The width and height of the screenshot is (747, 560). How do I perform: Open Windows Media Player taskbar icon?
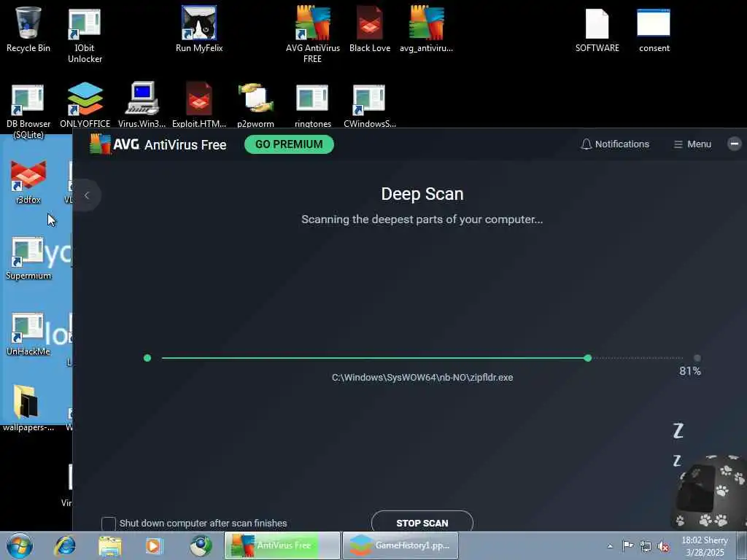pyautogui.click(x=154, y=546)
